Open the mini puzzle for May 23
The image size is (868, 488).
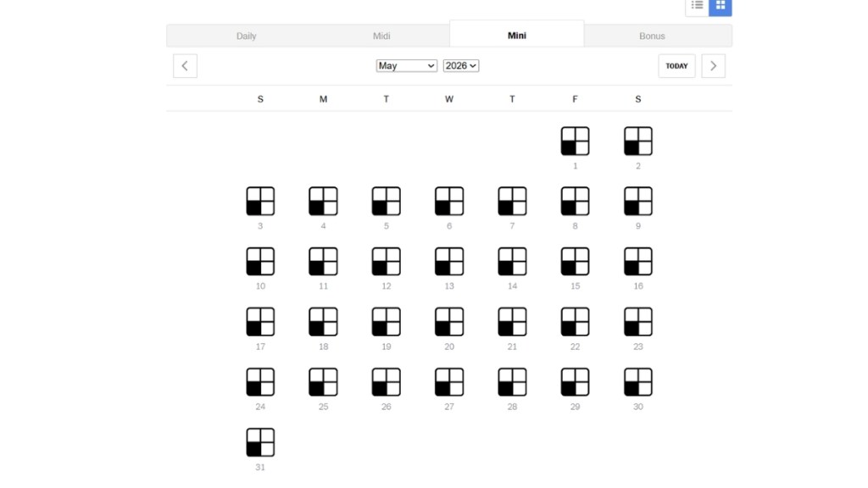click(637, 322)
